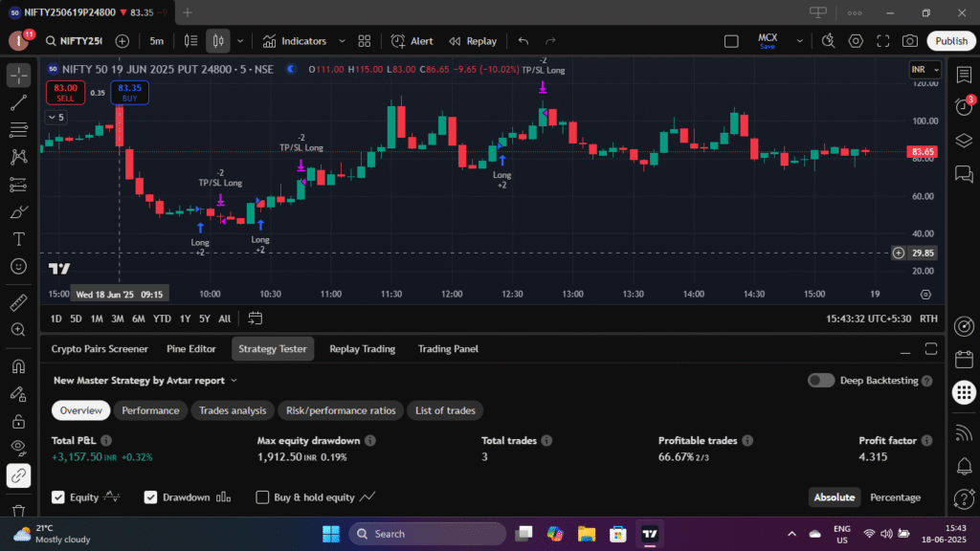Uncheck the Drawdown checkbox

150,497
